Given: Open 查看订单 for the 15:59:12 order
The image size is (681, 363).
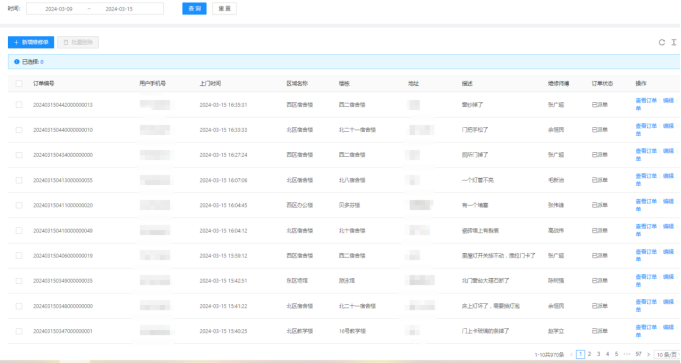Looking at the screenshot, I should [x=646, y=252].
